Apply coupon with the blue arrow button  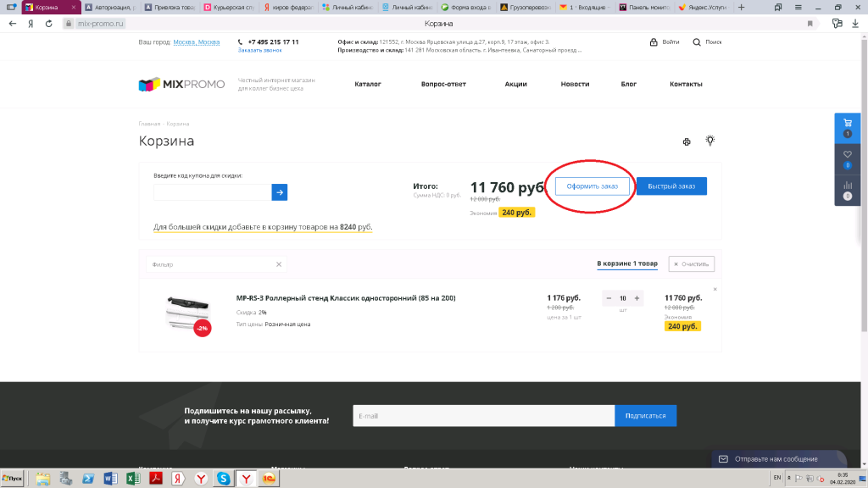coord(280,192)
